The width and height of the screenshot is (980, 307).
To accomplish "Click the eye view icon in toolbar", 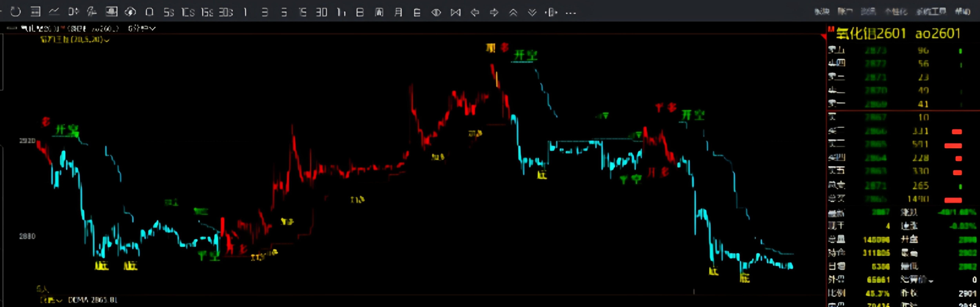I will [x=436, y=13].
